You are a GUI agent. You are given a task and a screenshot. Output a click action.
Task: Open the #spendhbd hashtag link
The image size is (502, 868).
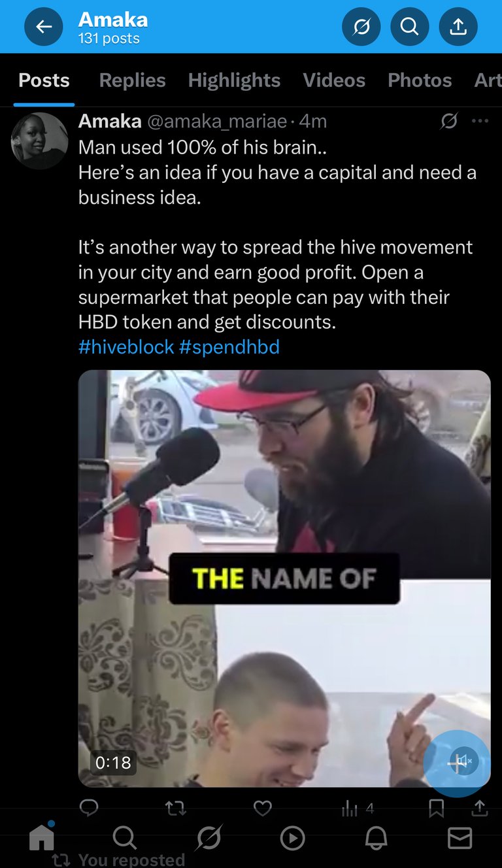click(229, 347)
